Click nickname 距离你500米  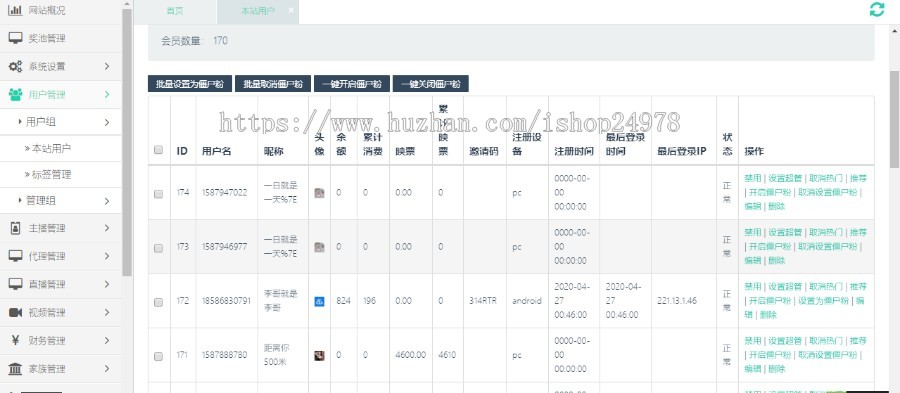[x=278, y=355]
